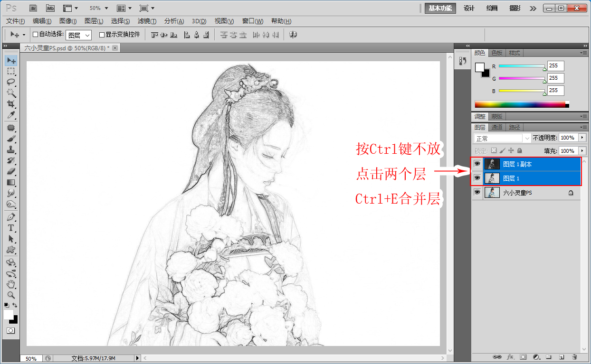Toggle lock transparent pixels
The image size is (591, 364).
[494, 150]
